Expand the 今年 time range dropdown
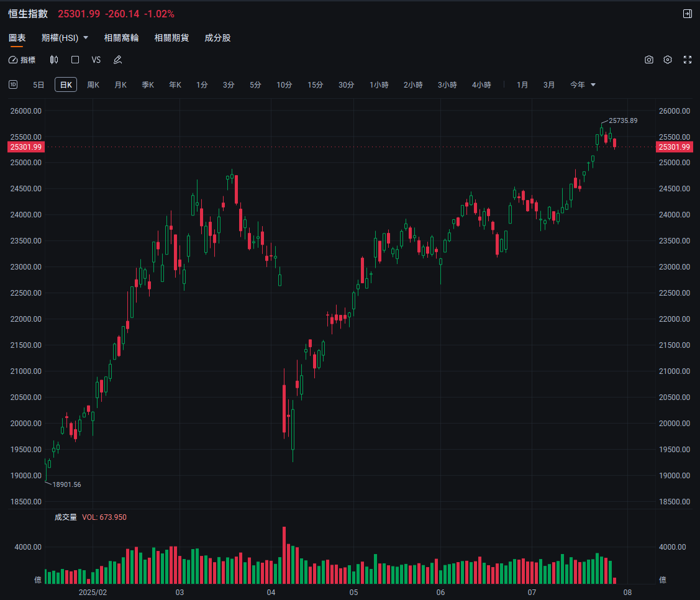Image resolution: width=700 pixels, height=600 pixels. tap(583, 84)
